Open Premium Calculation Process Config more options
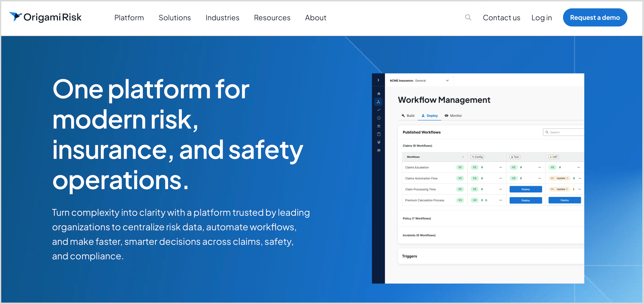 (501, 200)
